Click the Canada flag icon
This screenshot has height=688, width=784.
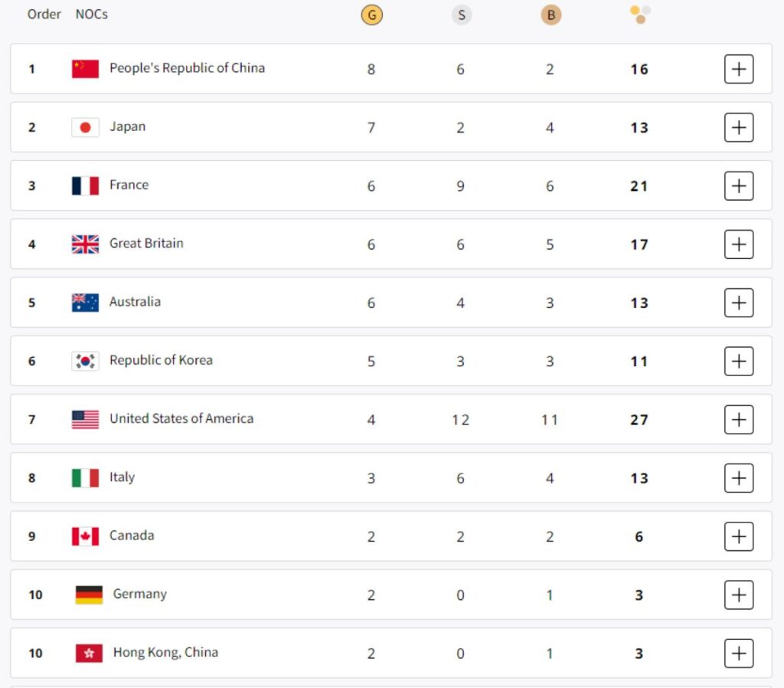click(85, 536)
